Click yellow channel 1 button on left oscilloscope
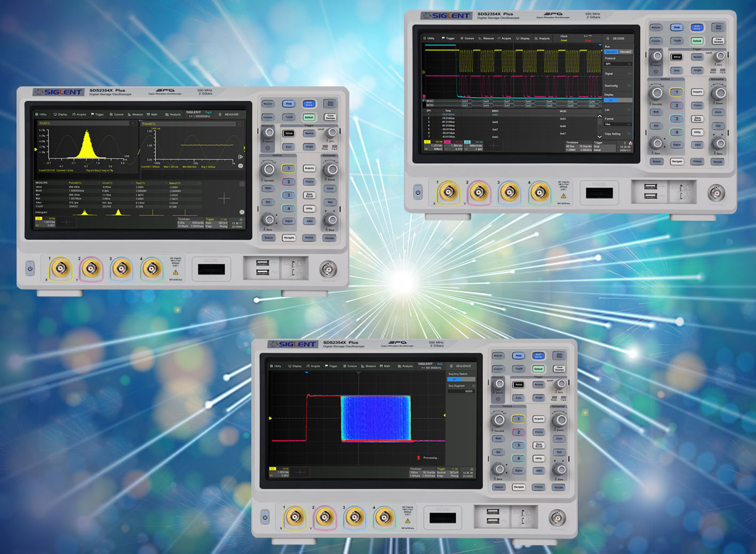Screen dimensions: 756x554 click(x=289, y=168)
